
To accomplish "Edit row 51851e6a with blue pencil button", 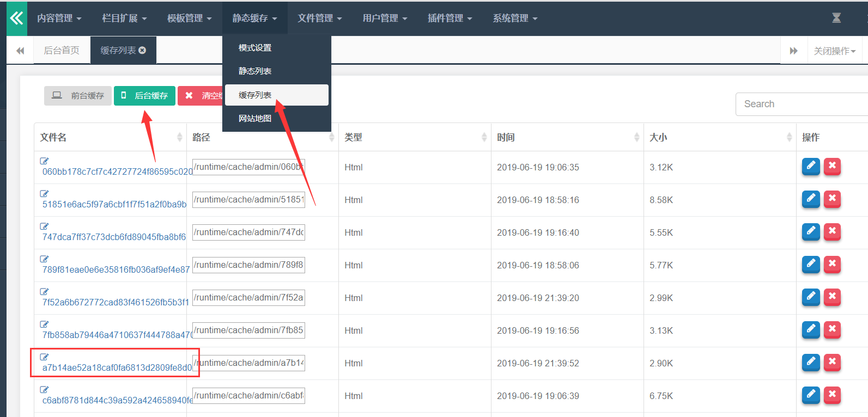I will coord(811,199).
